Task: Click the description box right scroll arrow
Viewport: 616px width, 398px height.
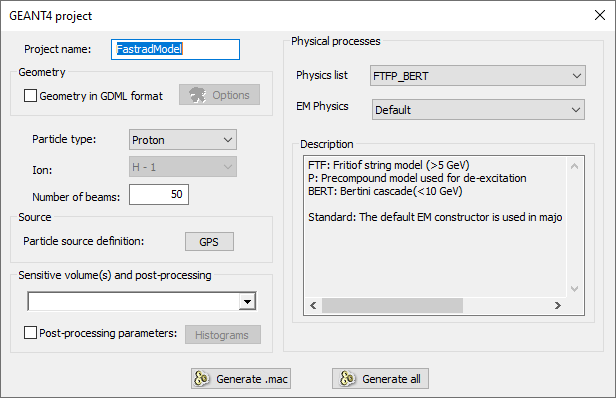Action: tap(557, 305)
